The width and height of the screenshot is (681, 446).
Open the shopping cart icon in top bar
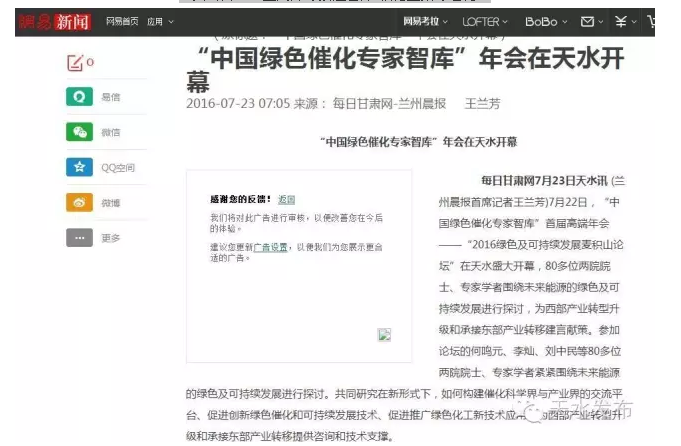pyautogui.click(x=654, y=21)
